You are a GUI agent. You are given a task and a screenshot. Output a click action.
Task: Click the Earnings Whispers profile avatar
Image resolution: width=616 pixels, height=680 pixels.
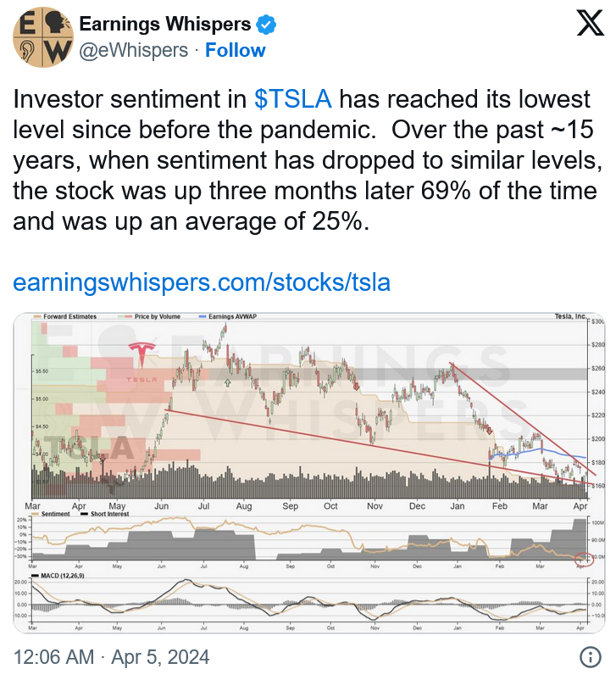pos(42,37)
